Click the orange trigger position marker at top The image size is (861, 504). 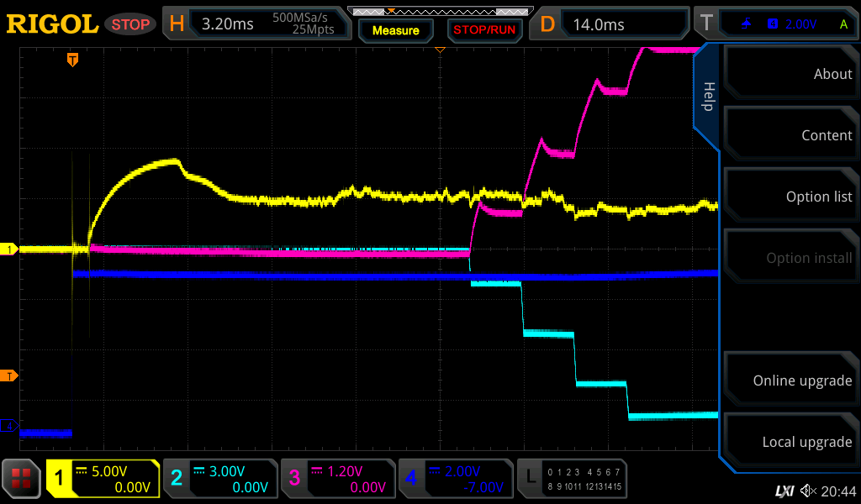click(73, 59)
